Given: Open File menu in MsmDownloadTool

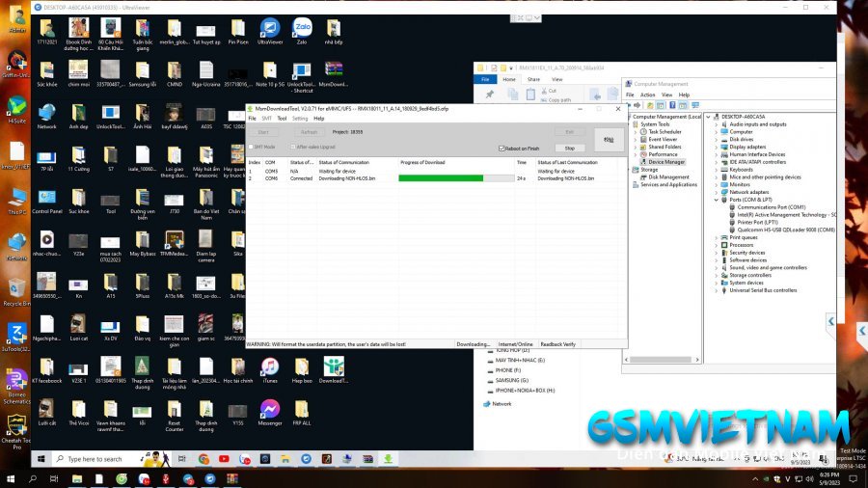Looking at the screenshot, I should pos(252,119).
